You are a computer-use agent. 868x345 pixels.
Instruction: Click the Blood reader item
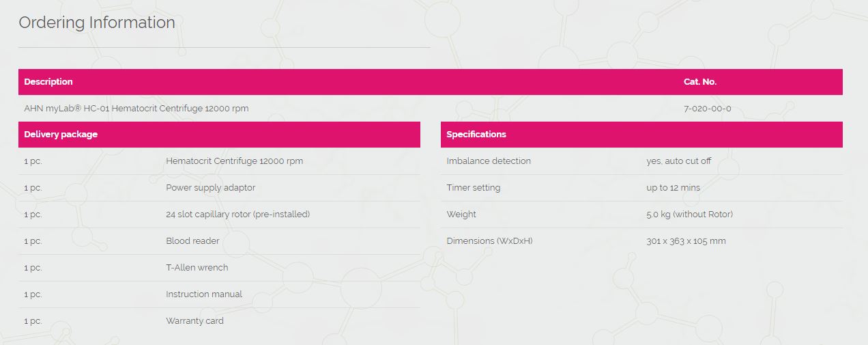(x=192, y=241)
